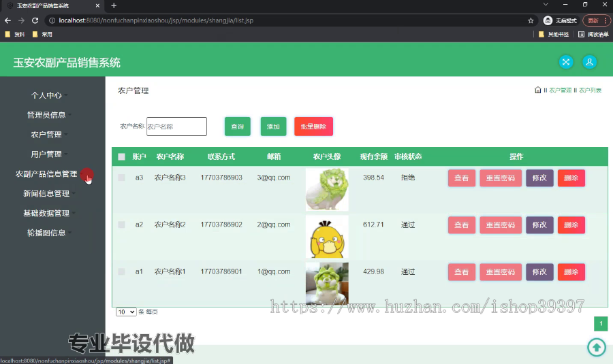Click the 联系方式 column header

point(221,156)
